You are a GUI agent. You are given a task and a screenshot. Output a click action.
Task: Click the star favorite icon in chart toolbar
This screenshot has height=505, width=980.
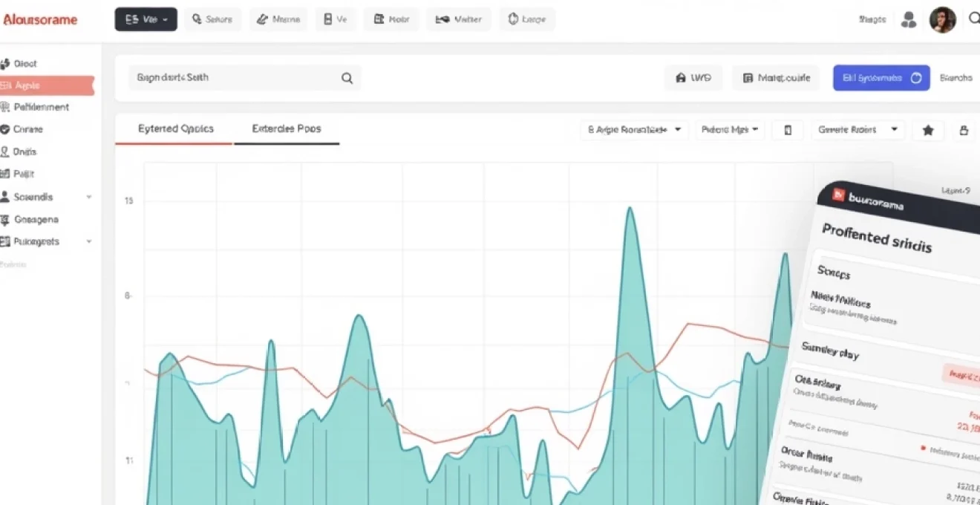927,130
